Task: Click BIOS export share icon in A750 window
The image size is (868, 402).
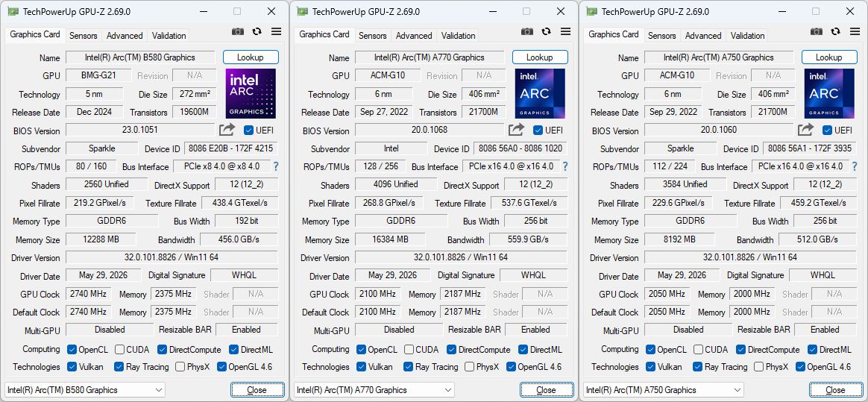Action: coord(805,130)
